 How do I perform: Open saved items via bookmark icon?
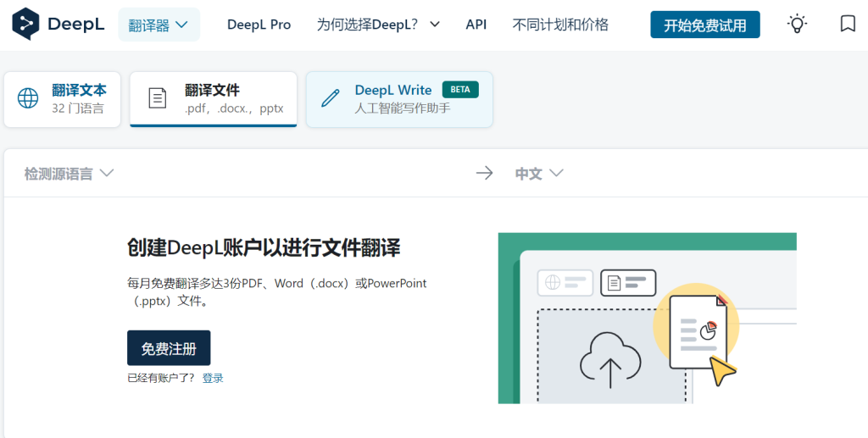pyautogui.click(x=847, y=24)
